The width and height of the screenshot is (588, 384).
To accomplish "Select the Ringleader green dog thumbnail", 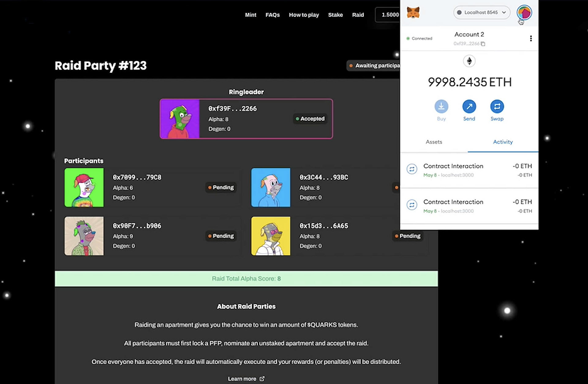I will point(180,119).
